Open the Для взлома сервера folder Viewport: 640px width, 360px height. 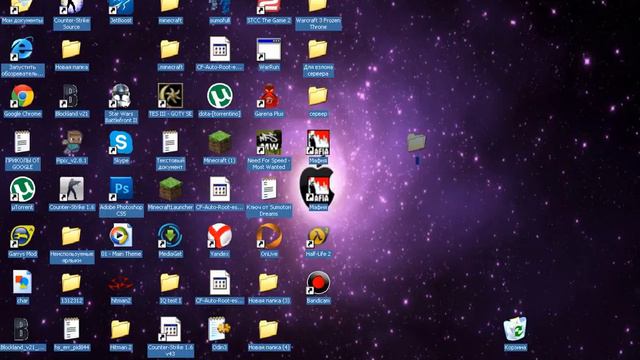point(318,49)
